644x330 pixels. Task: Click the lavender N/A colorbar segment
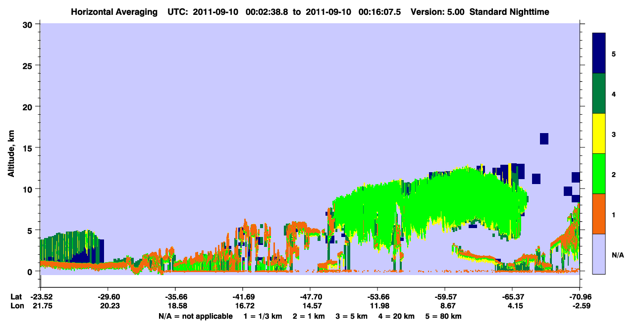tap(599, 254)
